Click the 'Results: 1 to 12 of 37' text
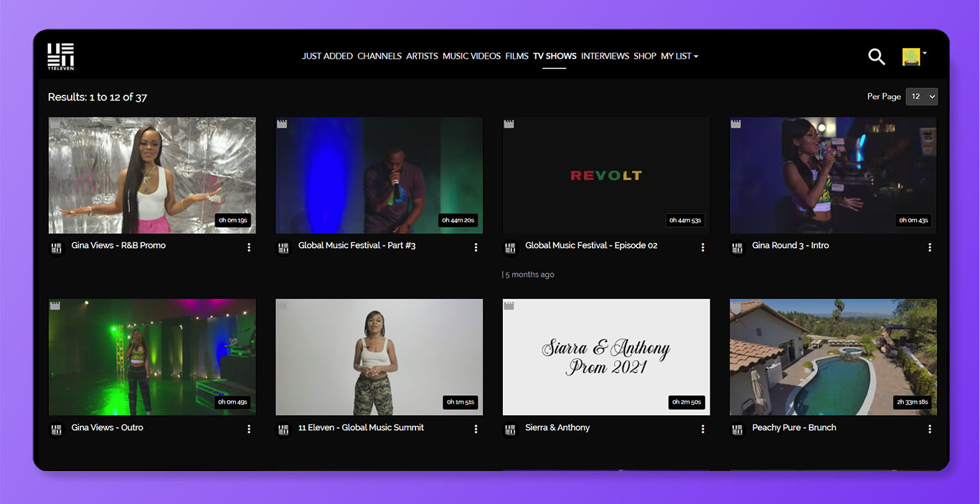 point(98,97)
